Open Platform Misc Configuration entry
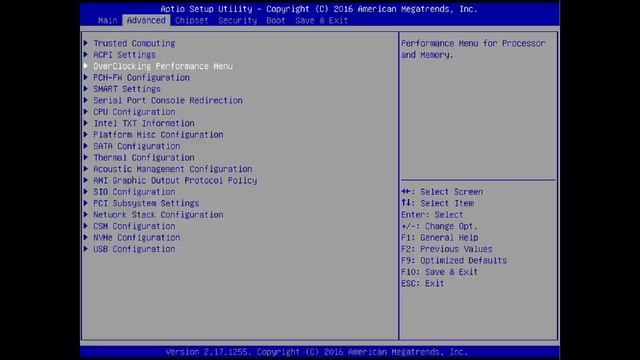This screenshot has width=640, height=360. (x=158, y=135)
